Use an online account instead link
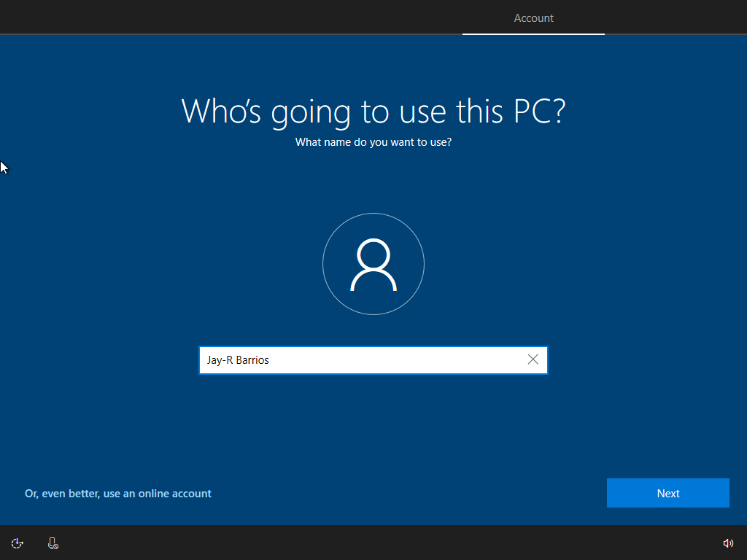Screen dimensions: 747x560 pos(118,494)
